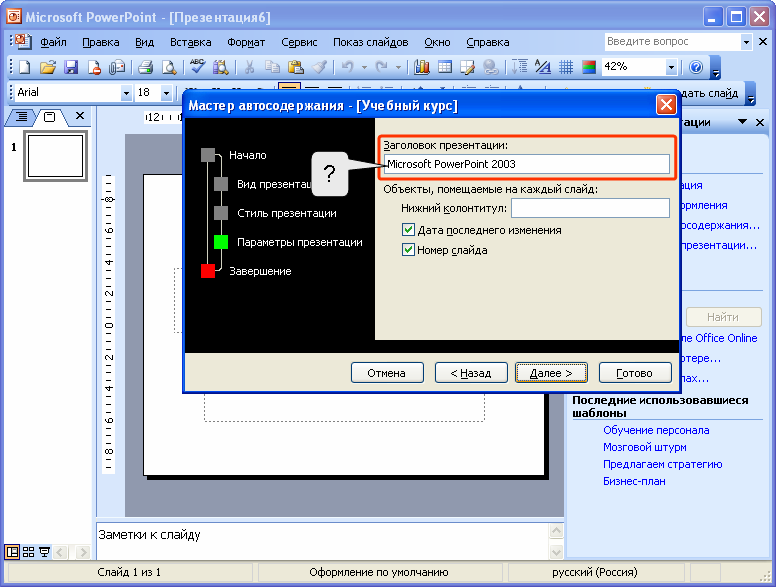Viewport: 776px width, 587px height.
Task: Click the 'Отмена' button in the wizard
Action: click(x=387, y=373)
